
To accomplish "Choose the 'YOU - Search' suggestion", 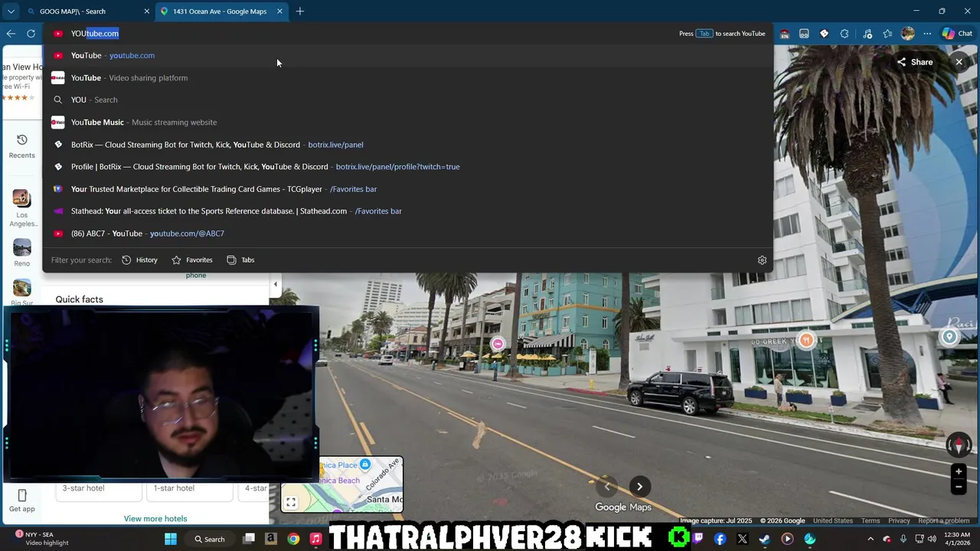I will point(407,99).
